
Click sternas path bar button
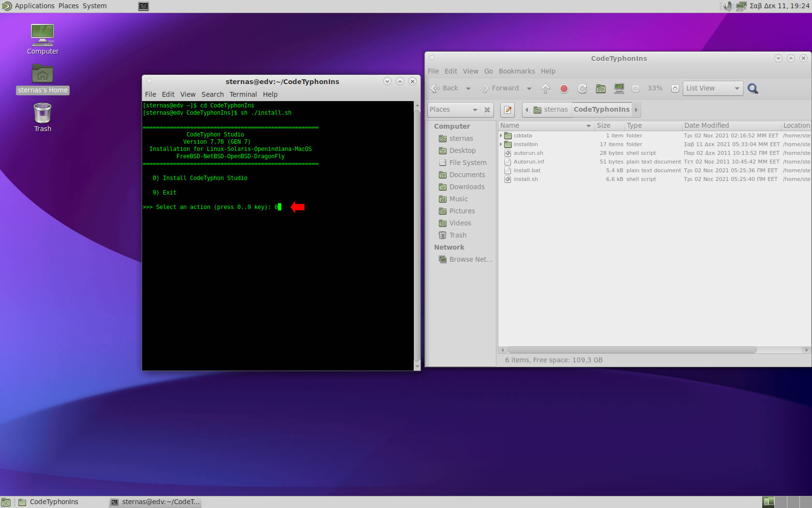(x=551, y=110)
